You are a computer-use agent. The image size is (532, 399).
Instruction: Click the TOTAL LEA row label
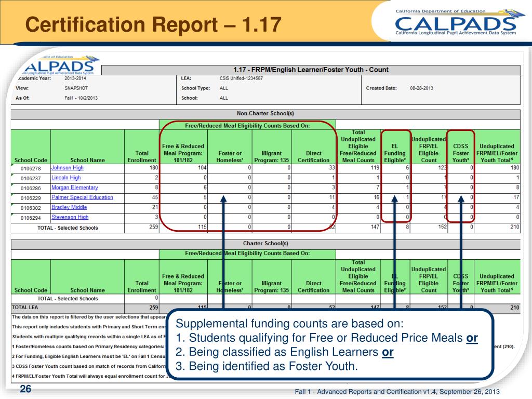[x=25, y=307]
